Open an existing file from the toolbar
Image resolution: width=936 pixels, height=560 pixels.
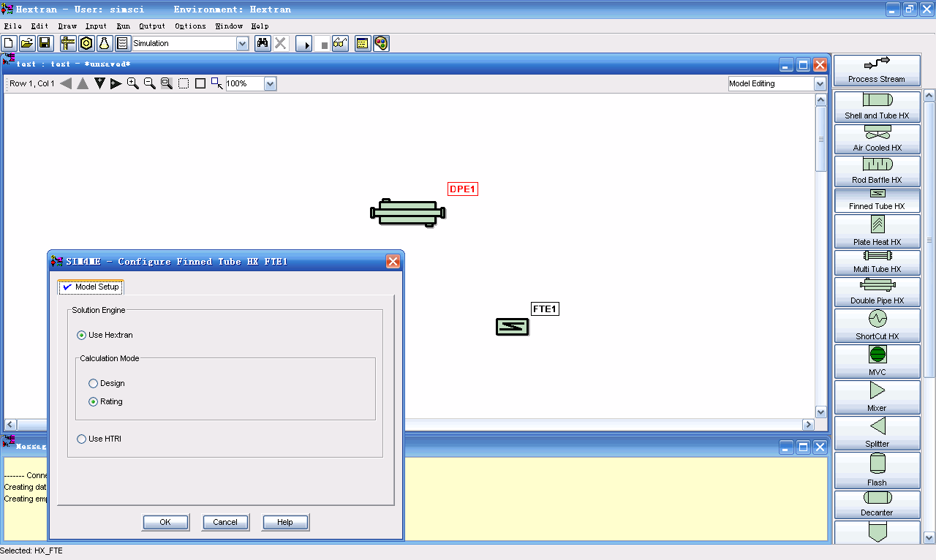point(27,43)
